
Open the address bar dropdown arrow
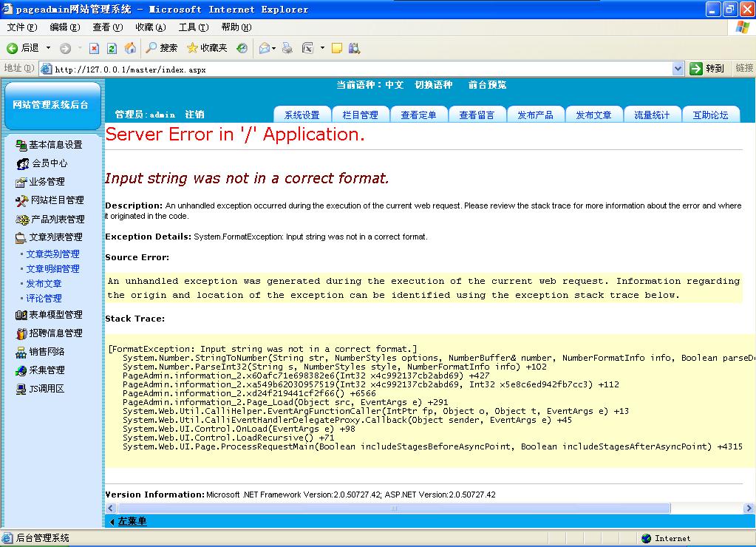pyautogui.click(x=678, y=69)
